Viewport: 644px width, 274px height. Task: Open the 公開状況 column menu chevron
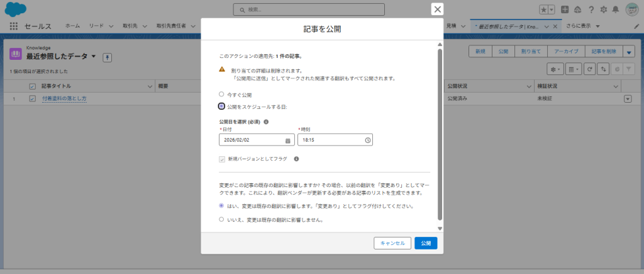(530, 86)
